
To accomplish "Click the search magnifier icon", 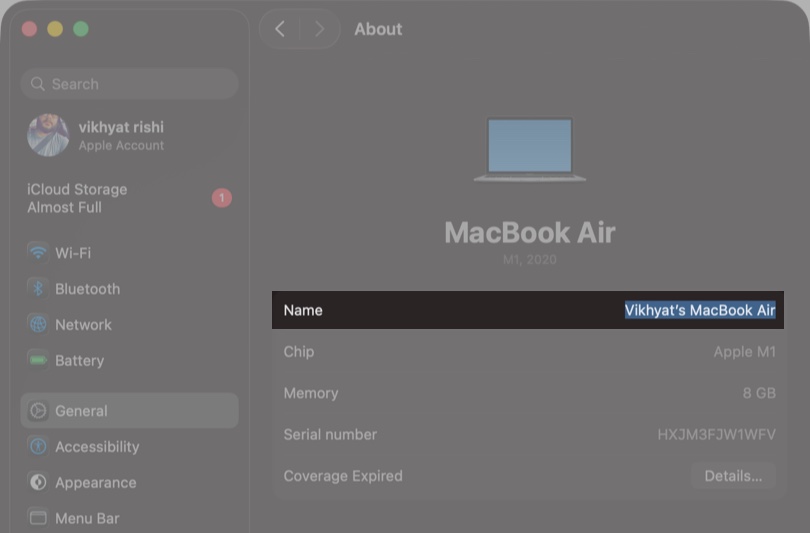I will (37, 84).
